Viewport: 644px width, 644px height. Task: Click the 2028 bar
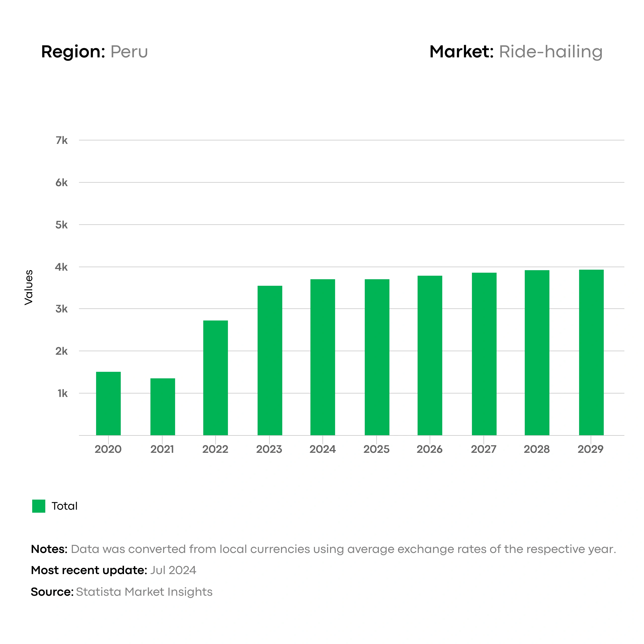pos(537,353)
